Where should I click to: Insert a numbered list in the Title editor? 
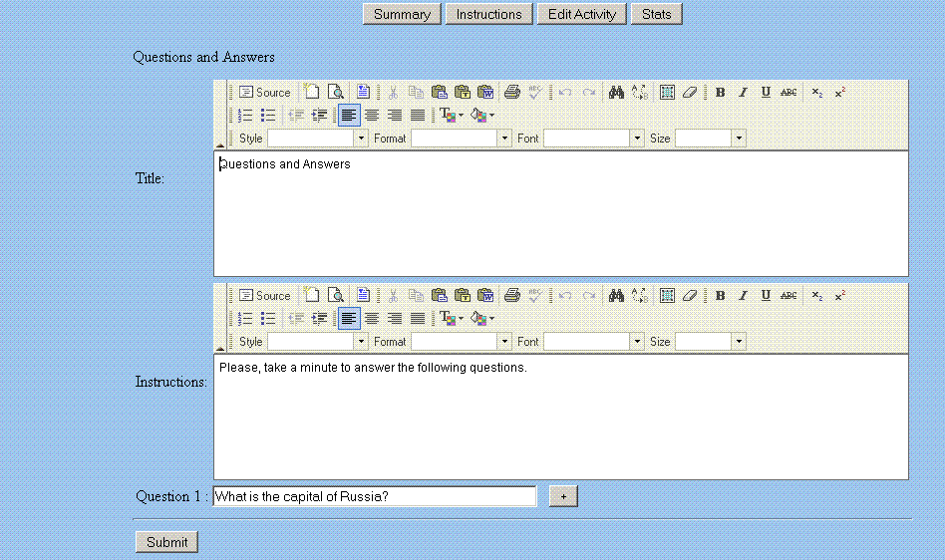pos(245,116)
